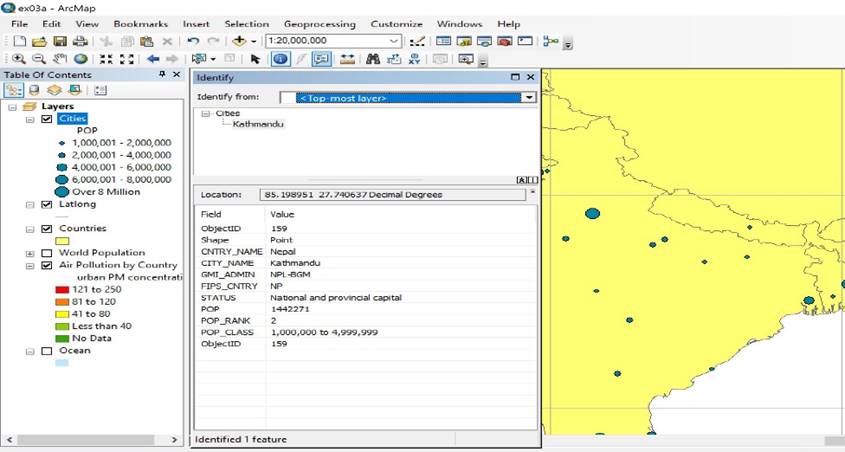Uncheck the Latlong layer checkbox
Viewport: 845px width, 452px height.
47,204
